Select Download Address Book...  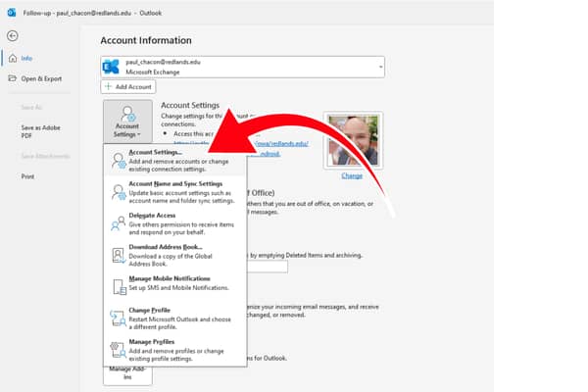tap(175, 255)
